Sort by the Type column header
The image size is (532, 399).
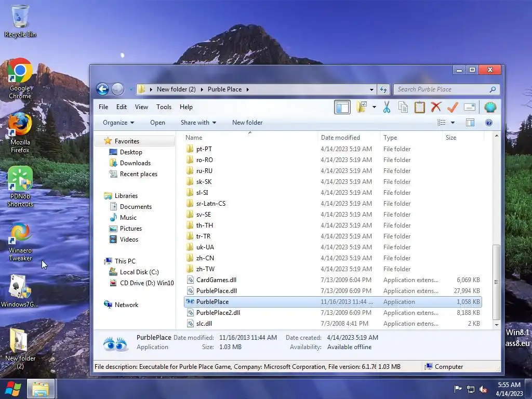click(x=390, y=137)
